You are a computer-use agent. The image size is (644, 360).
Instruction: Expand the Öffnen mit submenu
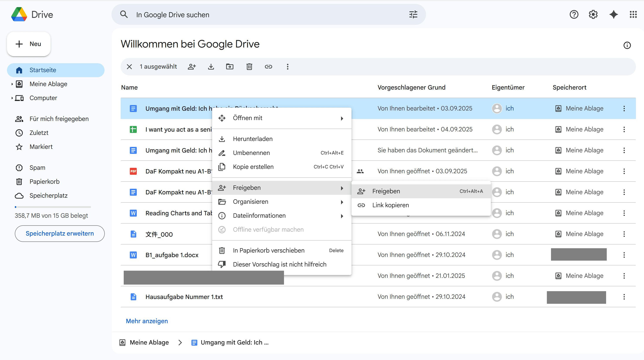[282, 118]
